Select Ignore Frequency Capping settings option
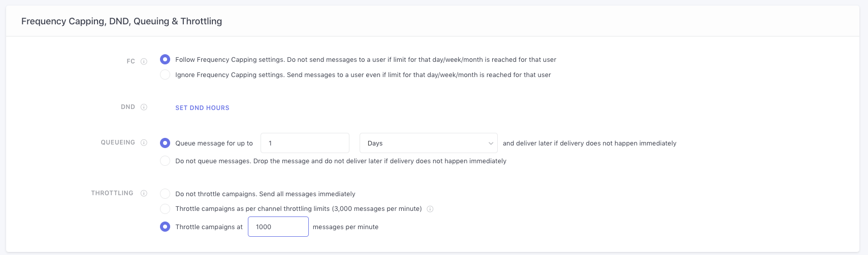The width and height of the screenshot is (868, 255). 165,75
